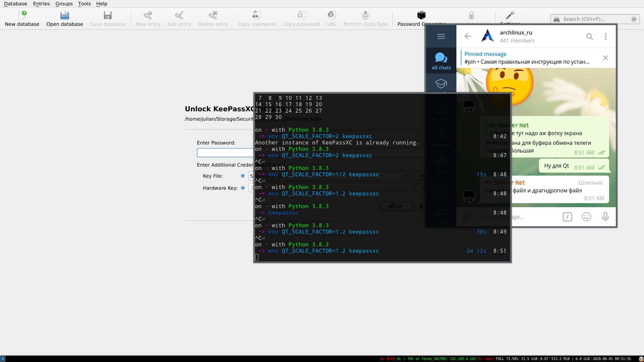Viewport: 644px width, 362px height.
Task: Click the Open database toolbar icon
Action: (64, 15)
